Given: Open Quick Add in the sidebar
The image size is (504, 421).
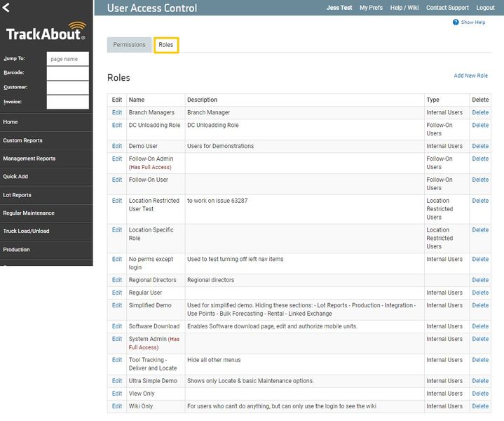Looking at the screenshot, I should (46, 176).
